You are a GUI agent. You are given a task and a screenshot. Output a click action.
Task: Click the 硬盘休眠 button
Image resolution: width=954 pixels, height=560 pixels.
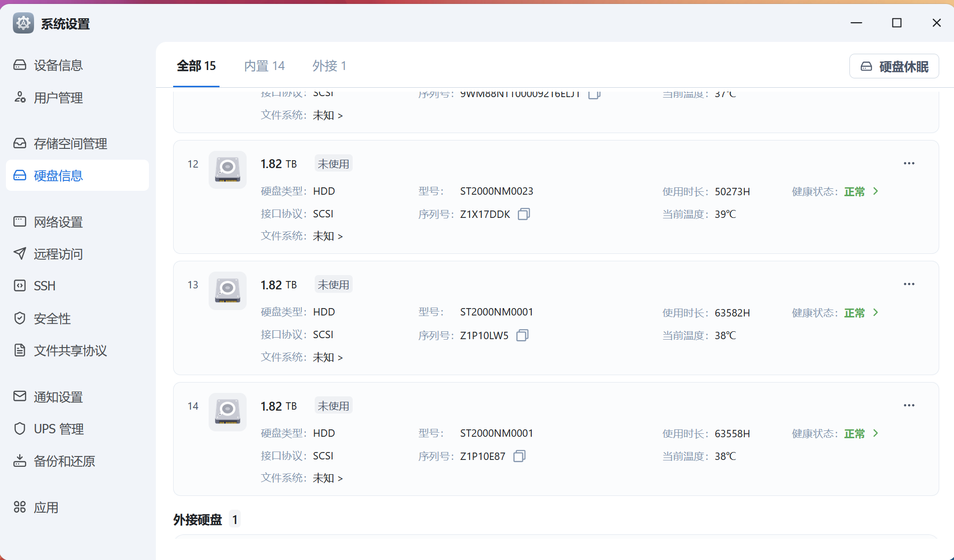click(x=894, y=67)
